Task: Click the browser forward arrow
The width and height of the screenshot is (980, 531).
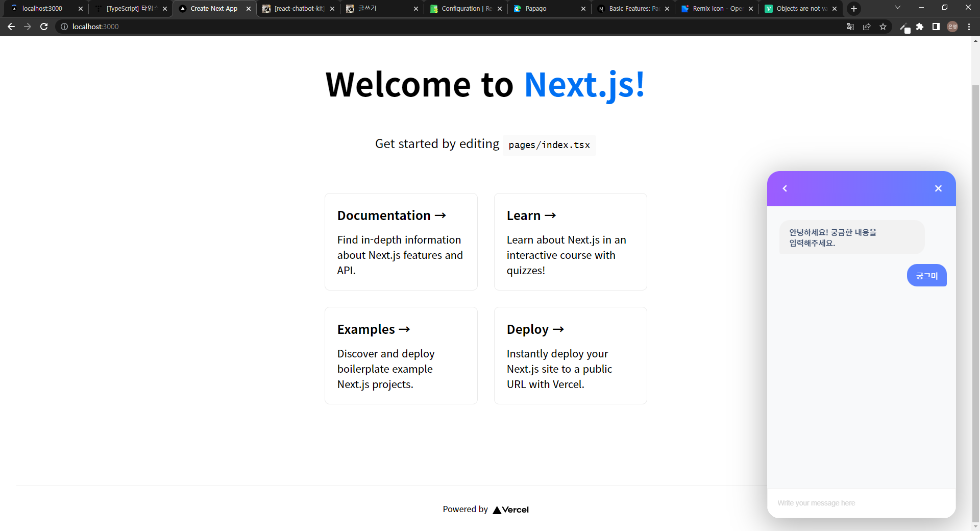Action: point(28,27)
